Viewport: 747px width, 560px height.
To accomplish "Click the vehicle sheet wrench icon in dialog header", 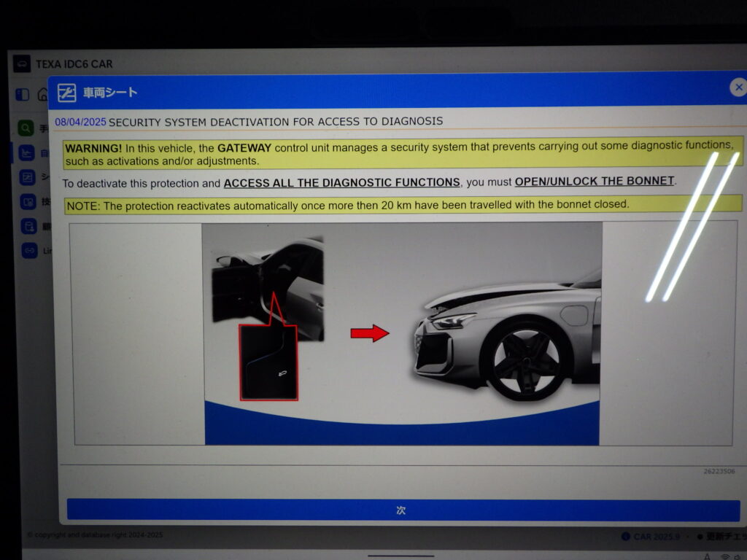I will click(67, 93).
